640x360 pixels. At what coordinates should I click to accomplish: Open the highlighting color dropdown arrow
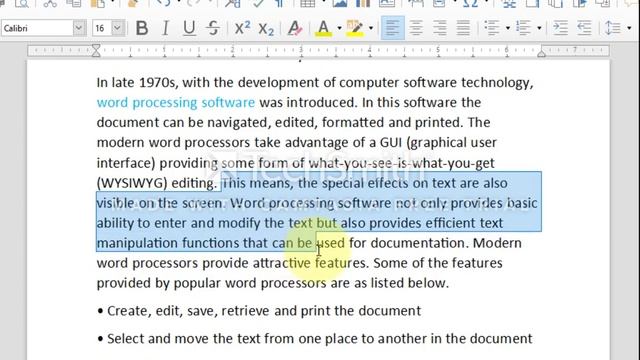(371, 28)
